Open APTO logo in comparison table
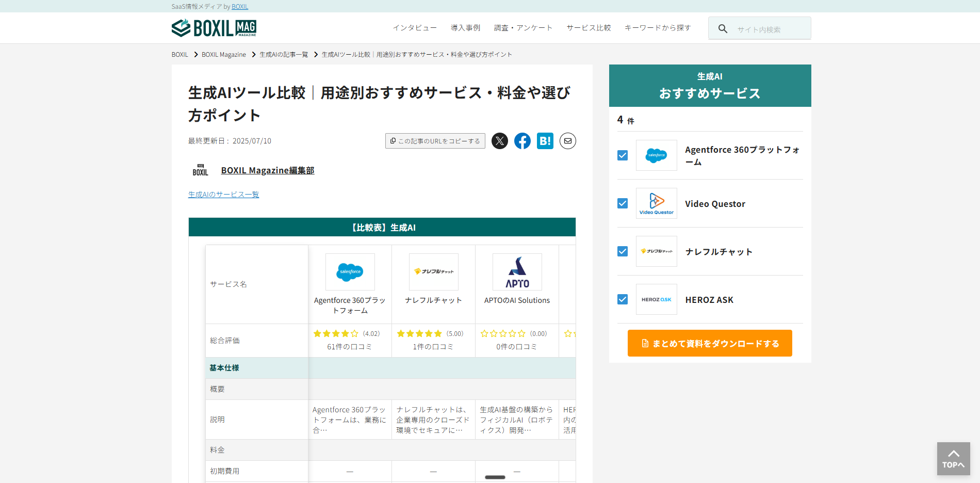The width and height of the screenshot is (980, 483). tap(517, 272)
